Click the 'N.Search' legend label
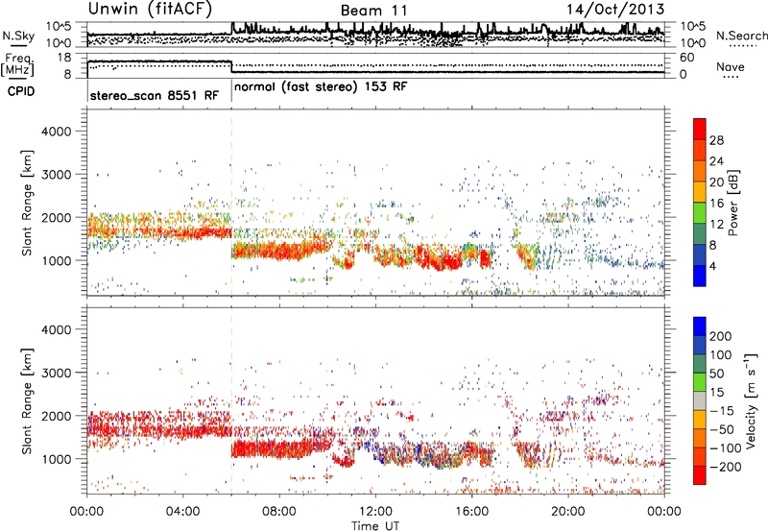Screen dimensions: 768x532 (742, 36)
